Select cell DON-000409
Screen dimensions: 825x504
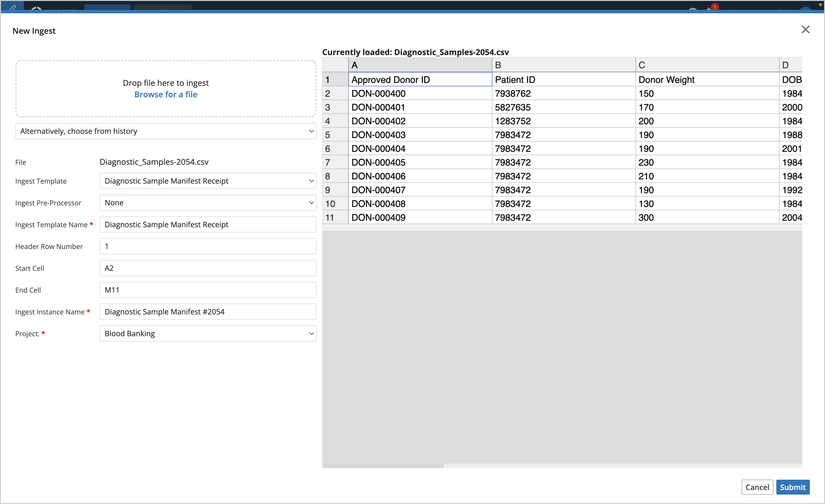420,218
